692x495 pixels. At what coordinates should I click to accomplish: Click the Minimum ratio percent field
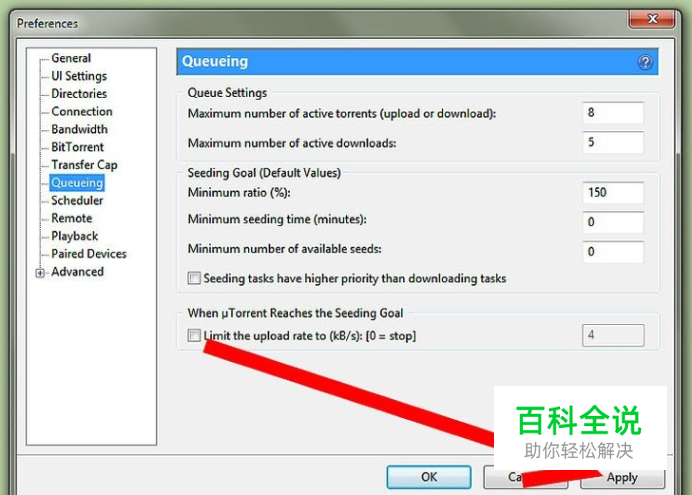coord(613,192)
